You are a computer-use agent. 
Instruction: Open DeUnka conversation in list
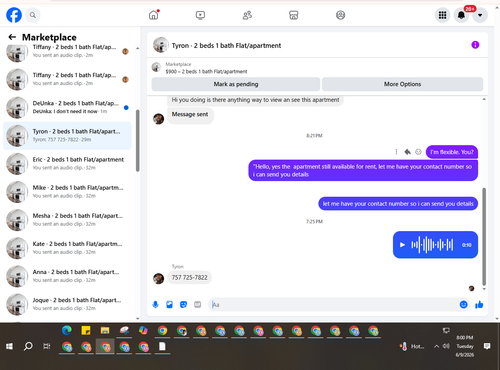point(67,107)
